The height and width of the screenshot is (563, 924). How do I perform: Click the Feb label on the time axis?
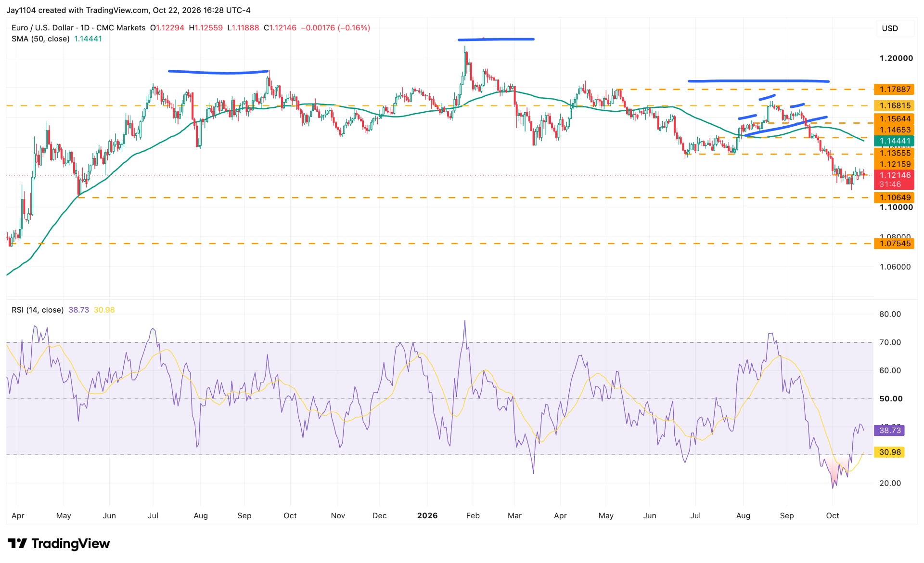[473, 516]
